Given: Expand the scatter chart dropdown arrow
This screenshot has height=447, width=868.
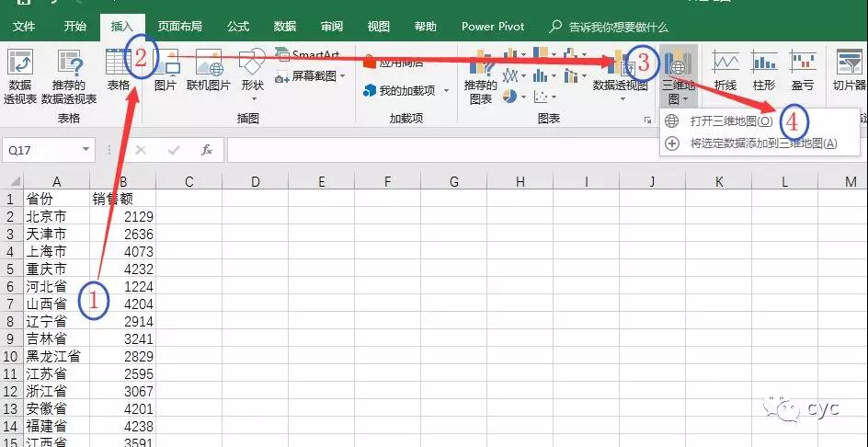Looking at the screenshot, I should 554,97.
